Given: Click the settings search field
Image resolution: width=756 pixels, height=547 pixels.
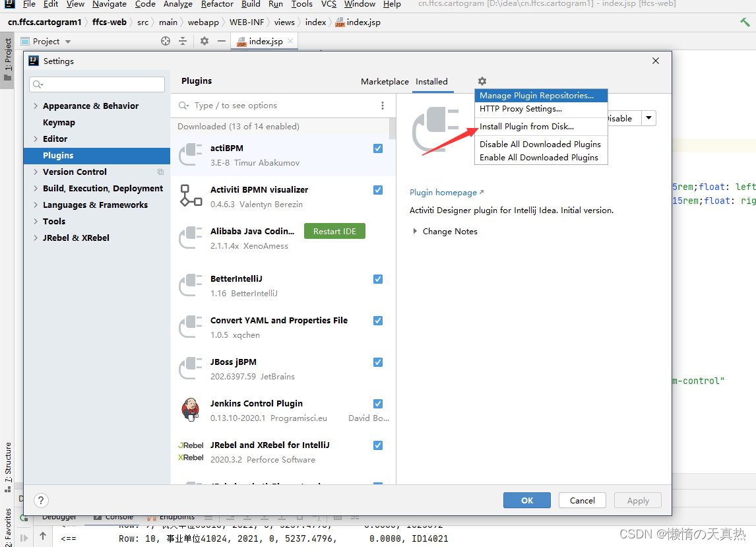Looking at the screenshot, I should [97, 84].
